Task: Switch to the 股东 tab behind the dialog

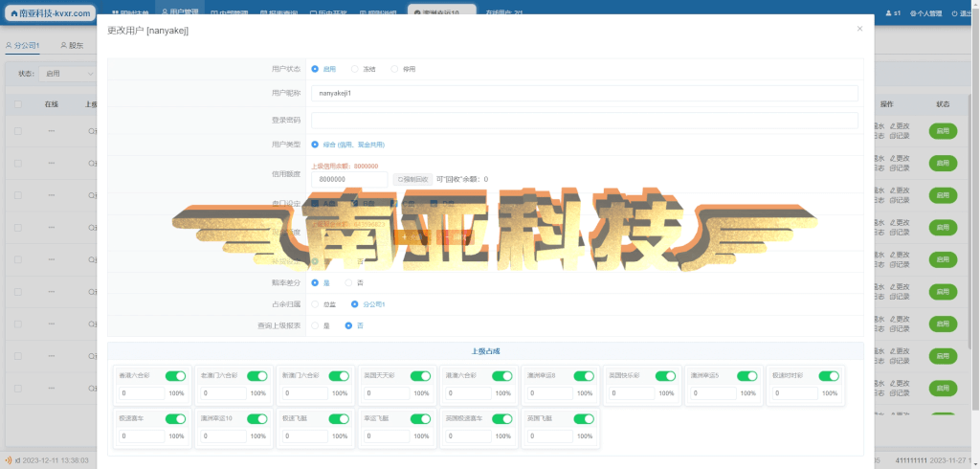Action: [x=72, y=45]
